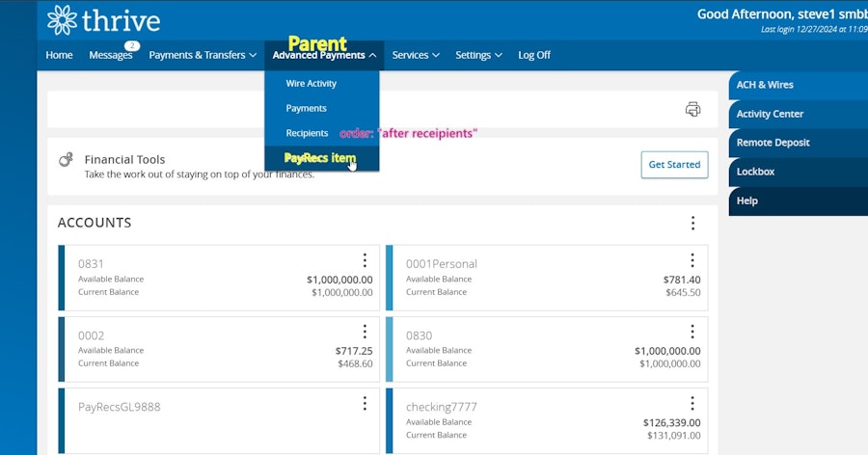868x455 pixels.
Task: Select Recipients in Advanced Payments menu
Action: (308, 133)
